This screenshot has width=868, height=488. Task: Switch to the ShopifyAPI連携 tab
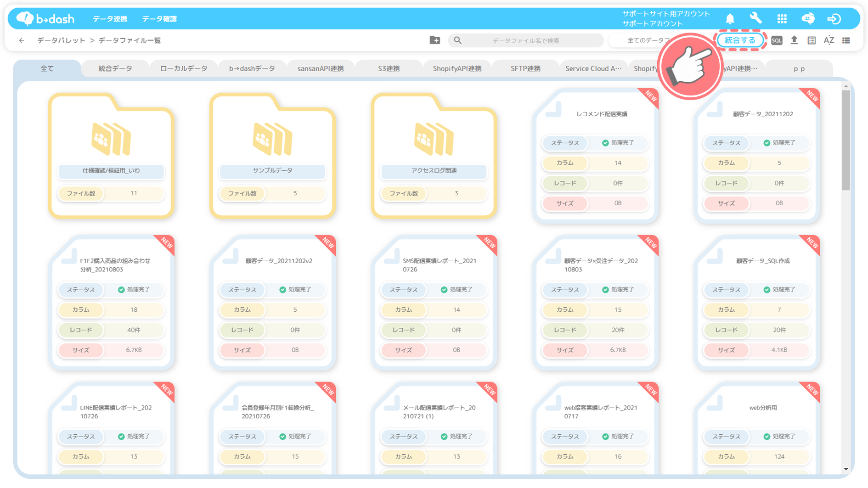457,68
